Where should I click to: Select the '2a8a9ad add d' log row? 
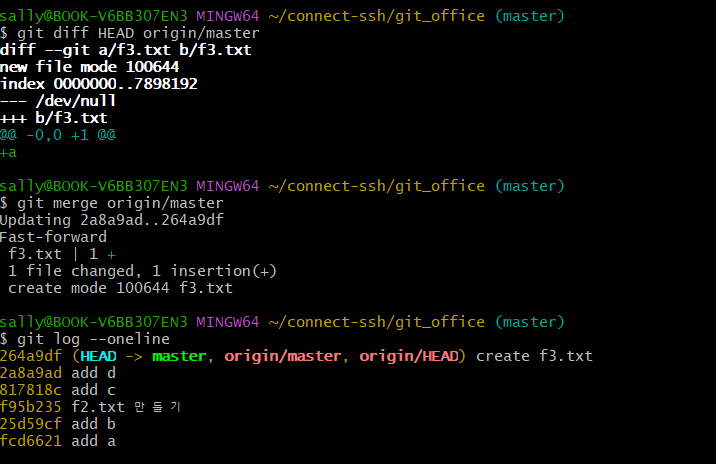pyautogui.click(x=58, y=373)
